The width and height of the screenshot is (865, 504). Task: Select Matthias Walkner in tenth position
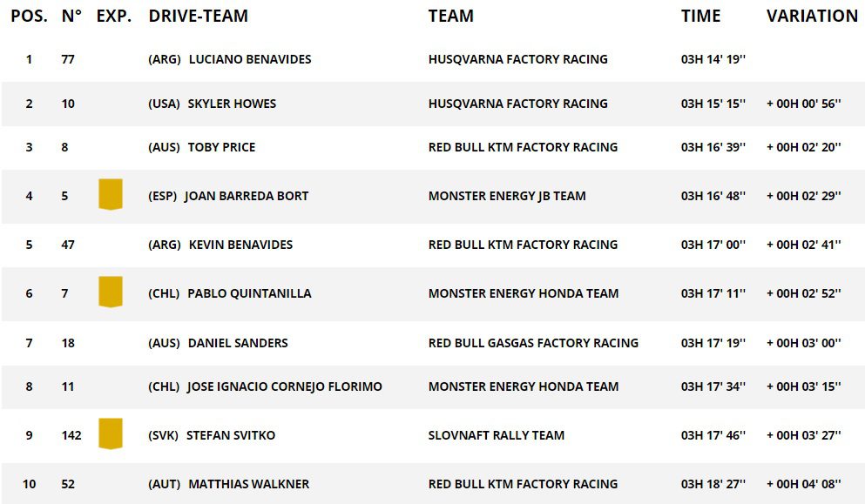[248, 484]
